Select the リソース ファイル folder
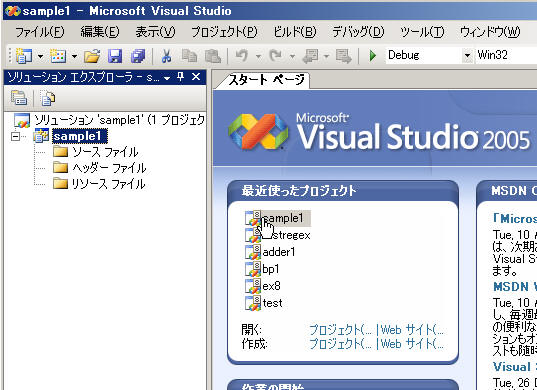Screen dimensions: 537x390 point(108,184)
